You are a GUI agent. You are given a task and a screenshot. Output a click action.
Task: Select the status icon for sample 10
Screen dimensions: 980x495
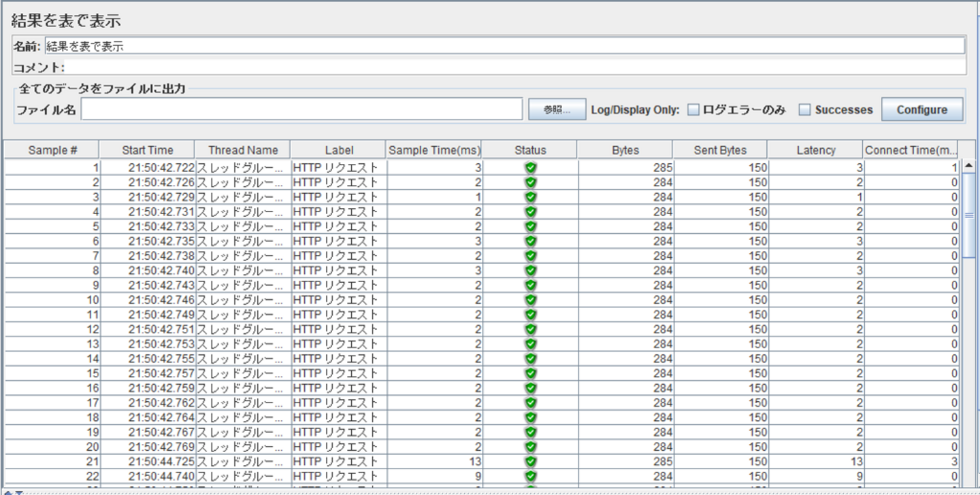point(531,300)
